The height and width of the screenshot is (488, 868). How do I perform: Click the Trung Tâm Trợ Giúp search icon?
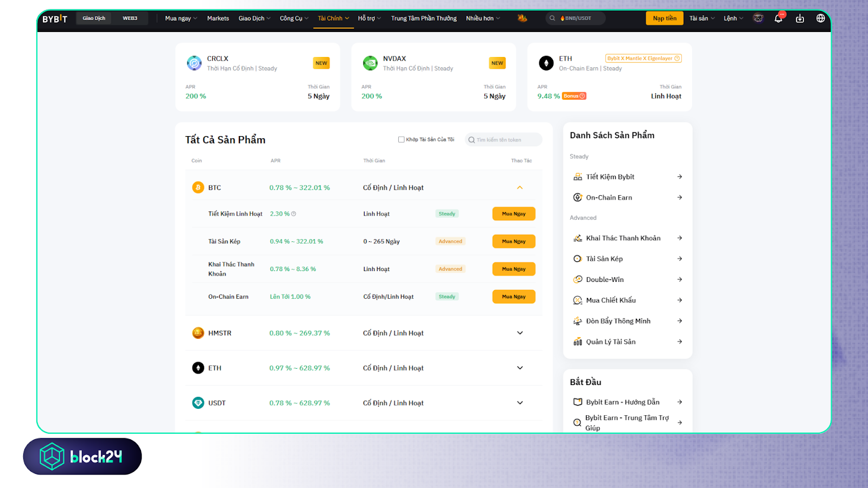pyautogui.click(x=577, y=422)
